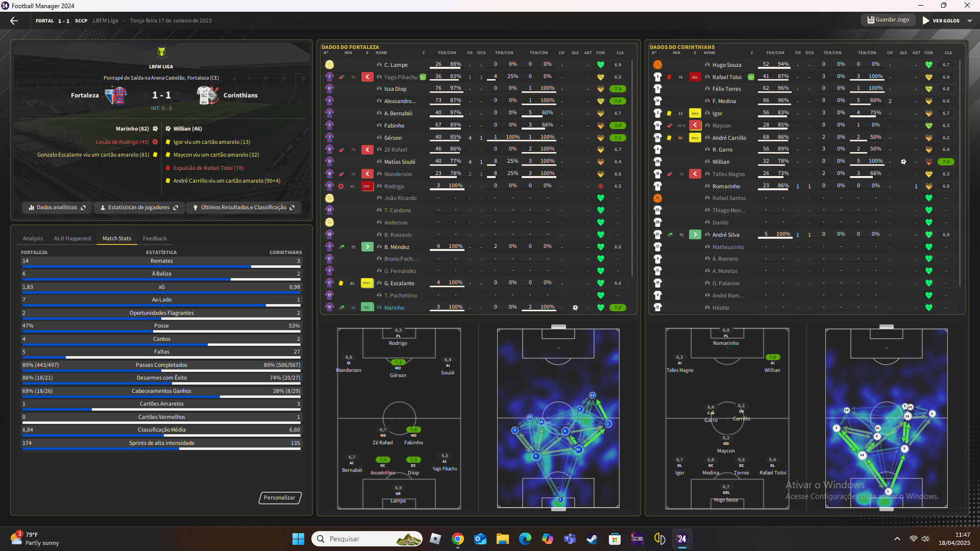Image resolution: width=980 pixels, height=551 pixels.
Task: Switch to the Analysis tab
Action: [33, 238]
